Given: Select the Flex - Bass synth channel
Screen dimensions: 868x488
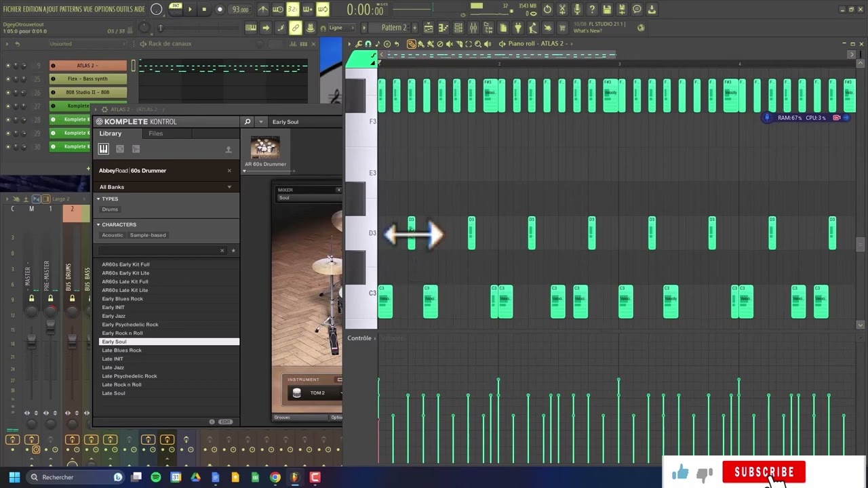Looking at the screenshot, I should 87,79.
